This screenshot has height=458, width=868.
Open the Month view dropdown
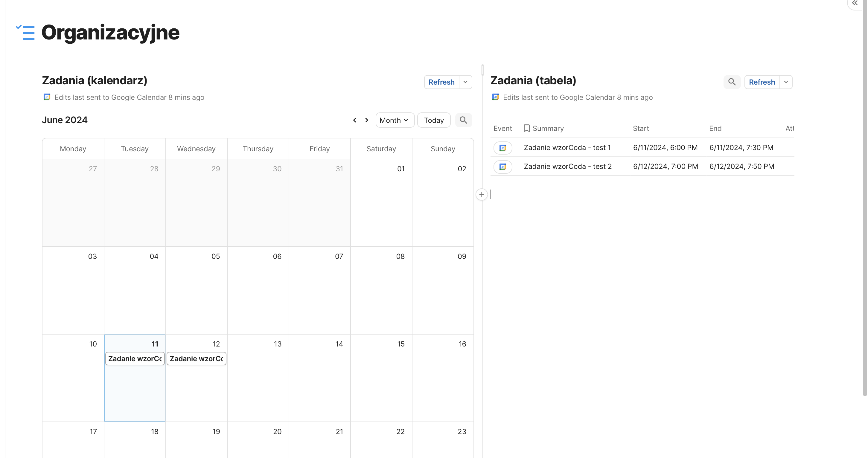(395, 120)
